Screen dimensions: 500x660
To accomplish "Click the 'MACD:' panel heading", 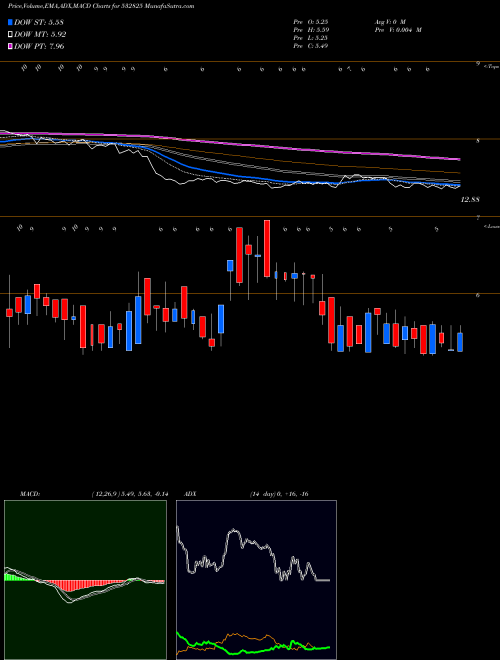I will pos(29,493).
